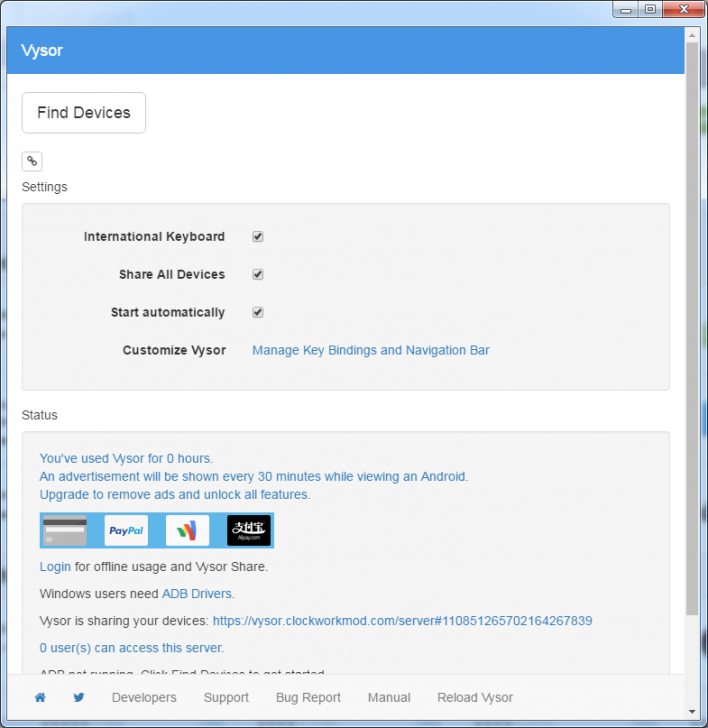Image resolution: width=708 pixels, height=728 pixels.
Task: Click the Vysor title in the header
Action: (42, 50)
